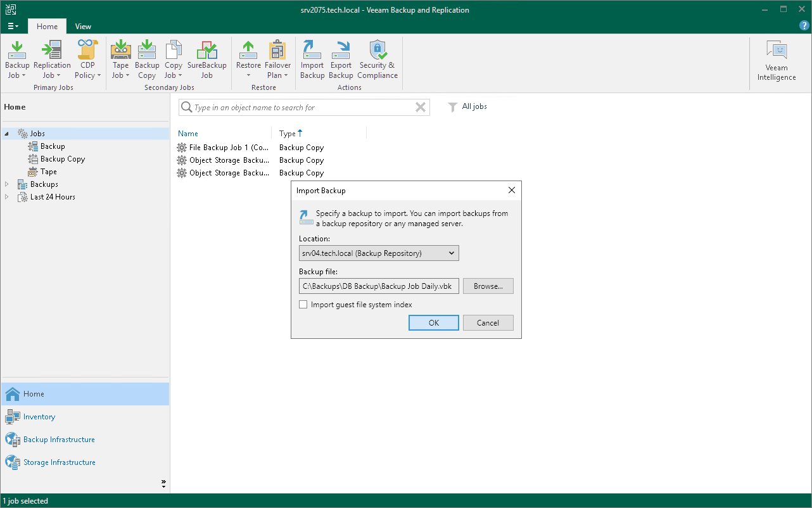Screen dimensions: 812x508
Task: Click the Backup Copy icon
Action: coord(147,58)
